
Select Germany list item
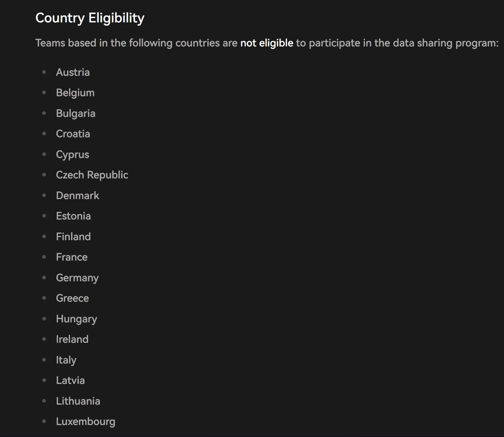click(x=77, y=278)
